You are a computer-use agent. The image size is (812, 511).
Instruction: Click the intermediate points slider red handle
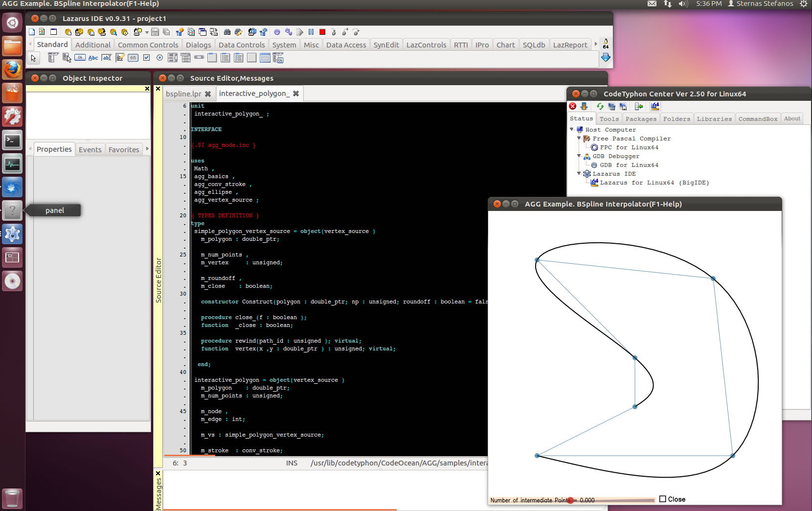(570, 500)
